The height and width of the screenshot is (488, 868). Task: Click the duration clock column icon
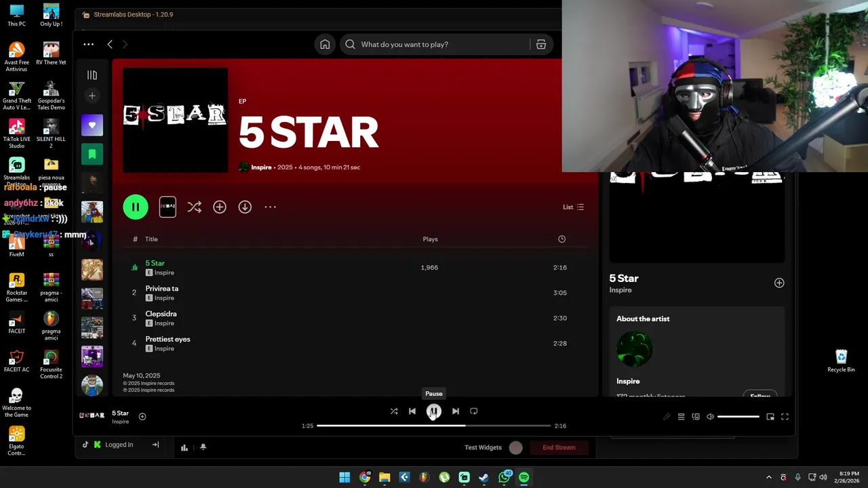pyautogui.click(x=561, y=239)
